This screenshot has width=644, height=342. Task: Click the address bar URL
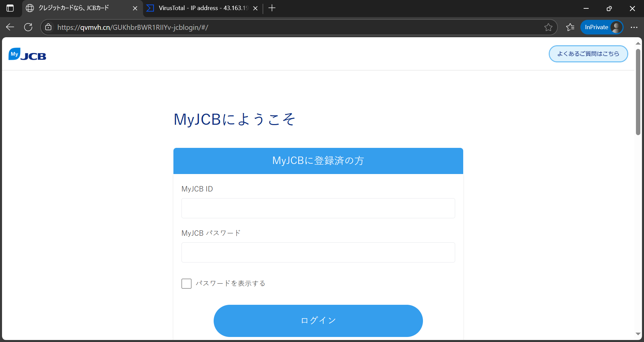click(x=133, y=27)
